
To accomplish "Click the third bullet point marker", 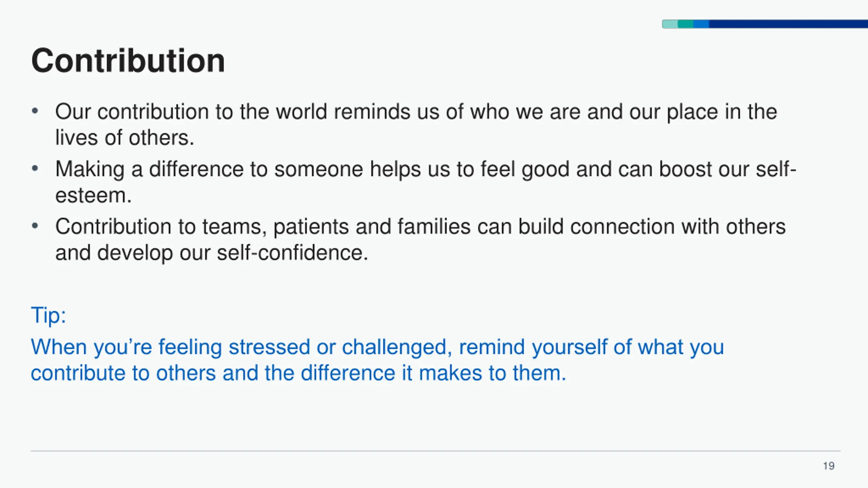I will click(35, 226).
